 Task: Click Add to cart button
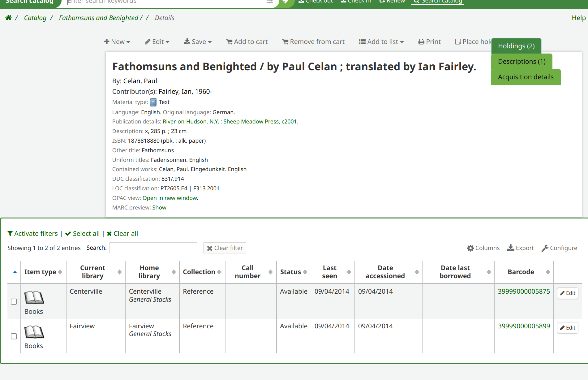pyautogui.click(x=247, y=42)
